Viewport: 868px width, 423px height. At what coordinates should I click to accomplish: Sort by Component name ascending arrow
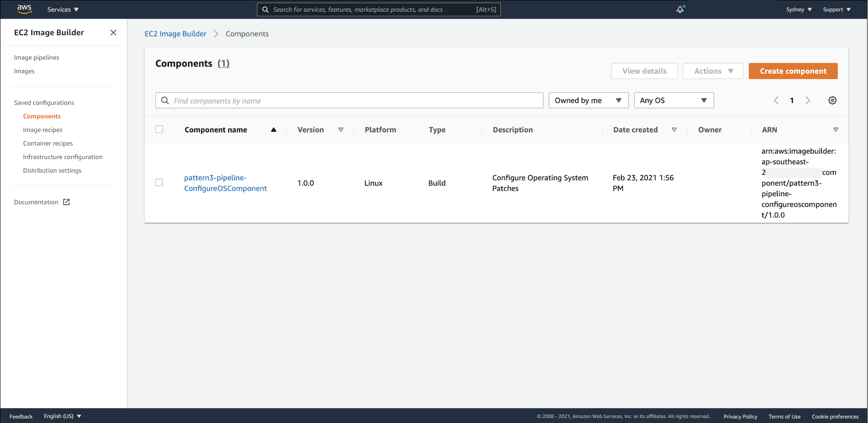tap(274, 130)
